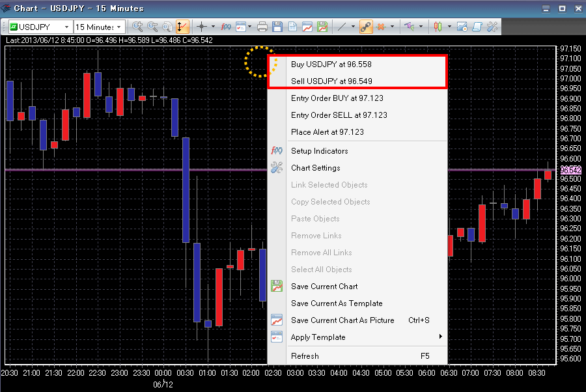Click the 06/12 date label on time axis
The width and height of the screenshot is (586, 392).
click(x=163, y=385)
